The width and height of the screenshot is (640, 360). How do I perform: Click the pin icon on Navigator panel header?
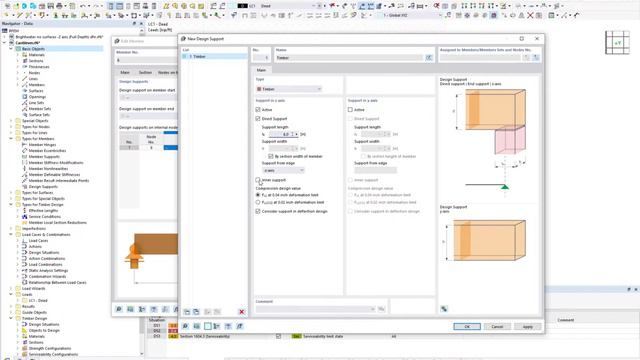coord(134,24)
